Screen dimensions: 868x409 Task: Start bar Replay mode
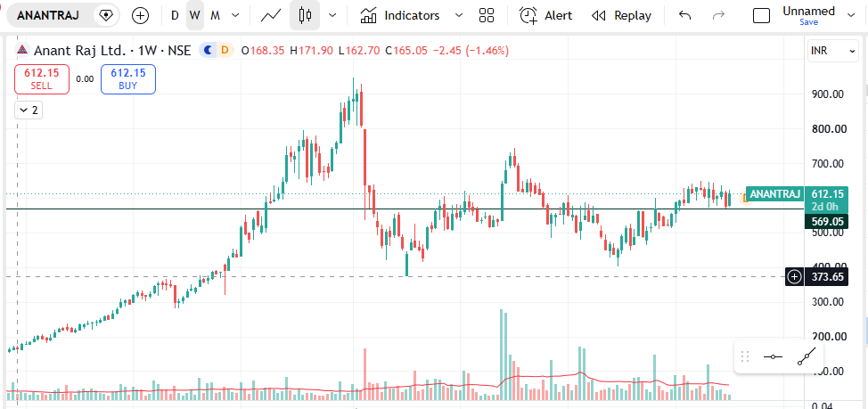coord(621,15)
